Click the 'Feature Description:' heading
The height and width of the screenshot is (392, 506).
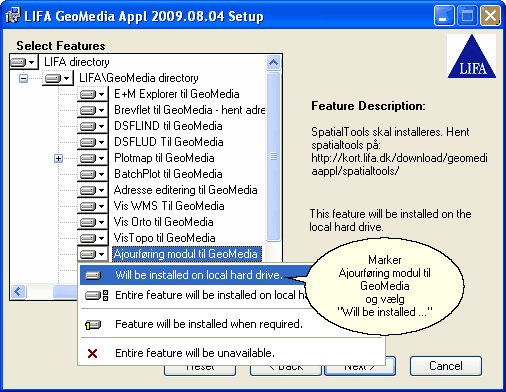(368, 106)
